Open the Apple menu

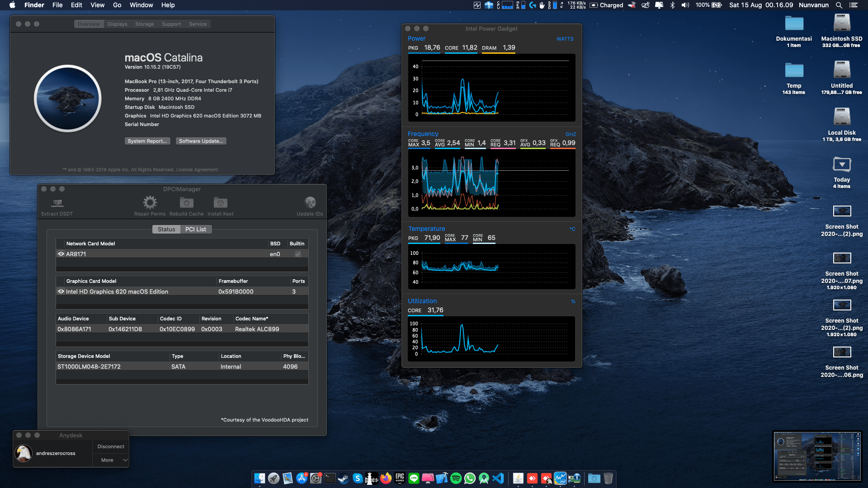click(12, 5)
